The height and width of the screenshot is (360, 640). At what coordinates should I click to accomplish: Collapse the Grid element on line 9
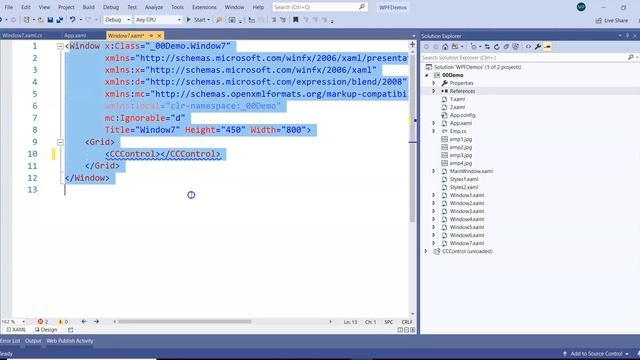[x=60, y=142]
